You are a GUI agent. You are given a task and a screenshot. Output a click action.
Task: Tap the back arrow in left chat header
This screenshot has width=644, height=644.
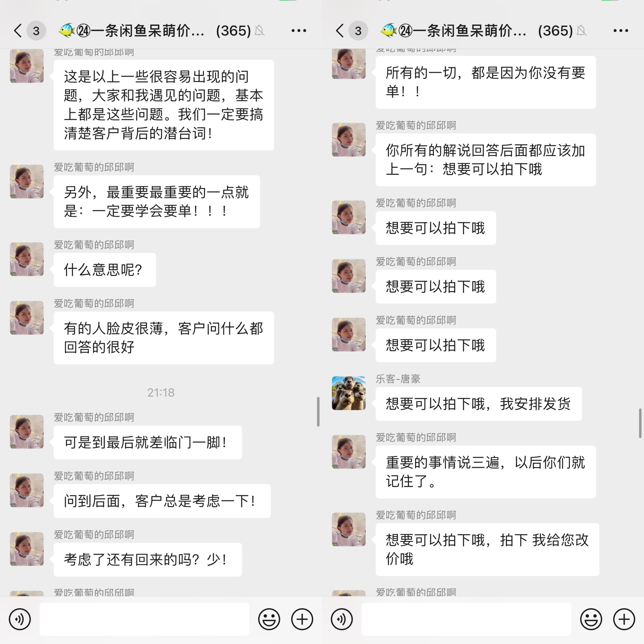coord(18,31)
